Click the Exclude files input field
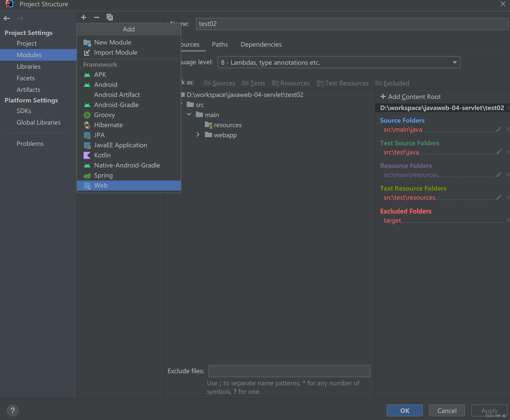The image size is (510, 420). coord(289,371)
